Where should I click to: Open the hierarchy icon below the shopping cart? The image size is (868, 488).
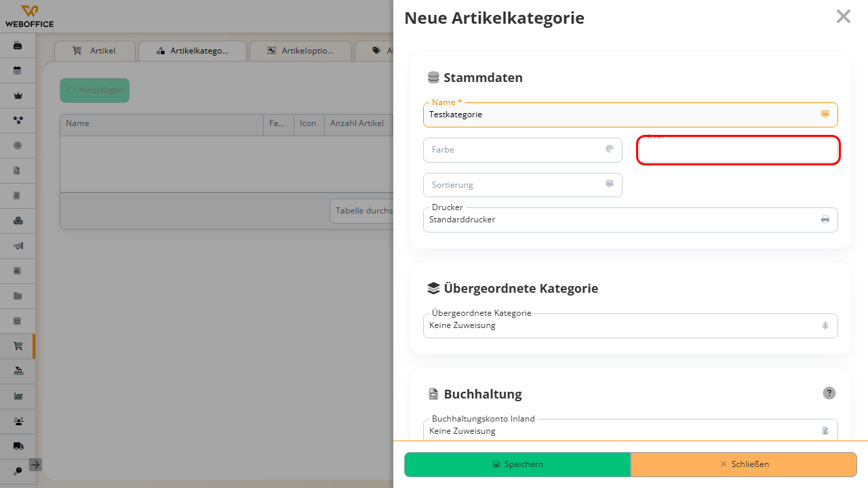(x=18, y=371)
